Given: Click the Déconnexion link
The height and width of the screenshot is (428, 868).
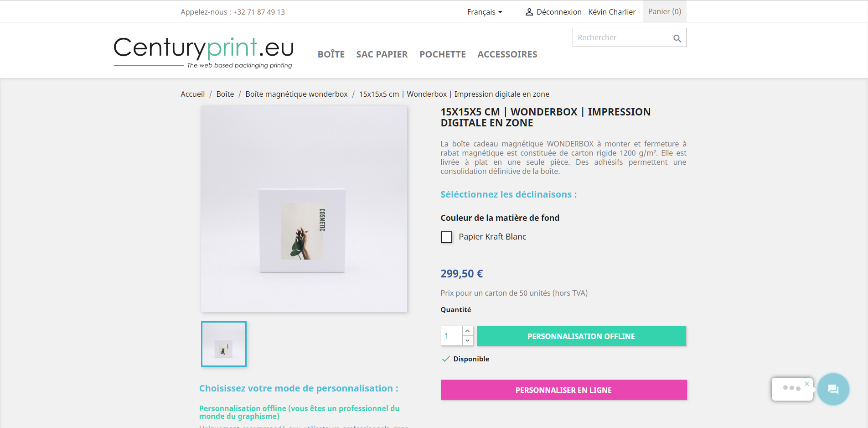Looking at the screenshot, I should click(559, 12).
